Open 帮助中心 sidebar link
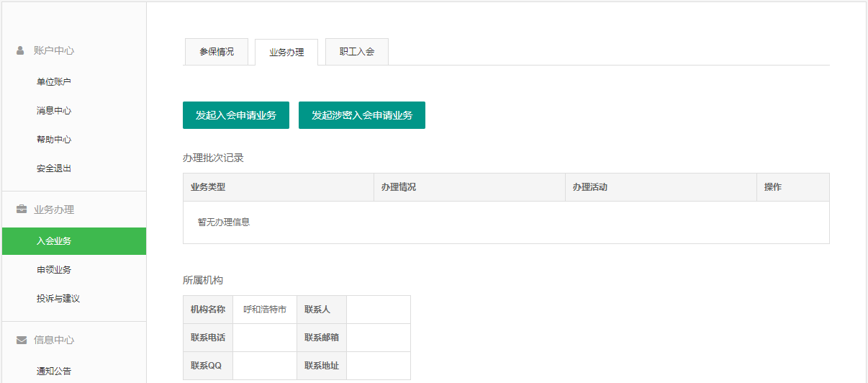 click(x=54, y=140)
